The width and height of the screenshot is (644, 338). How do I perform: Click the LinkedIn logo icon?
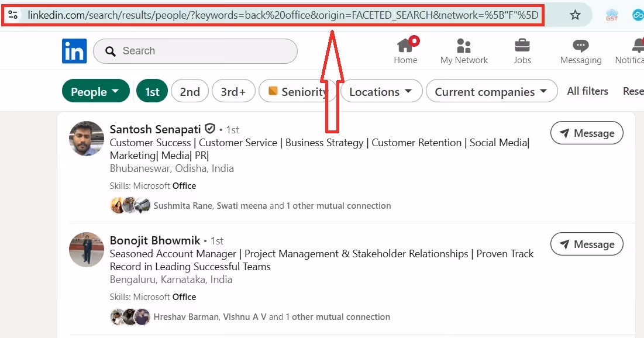click(74, 51)
